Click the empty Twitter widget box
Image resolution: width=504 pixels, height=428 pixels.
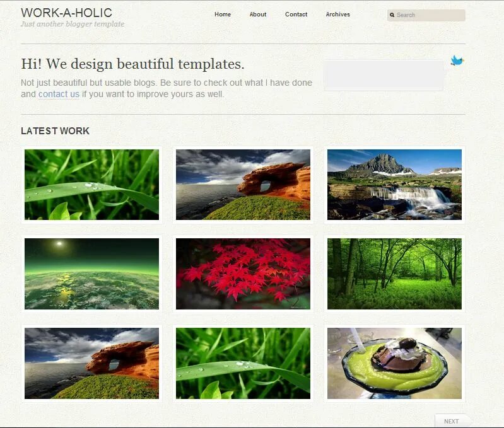click(x=384, y=76)
